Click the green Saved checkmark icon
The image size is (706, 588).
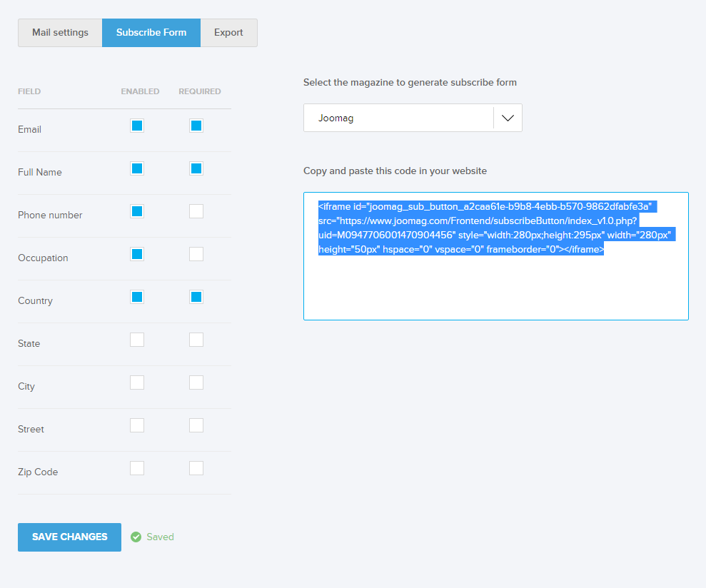pyautogui.click(x=136, y=537)
